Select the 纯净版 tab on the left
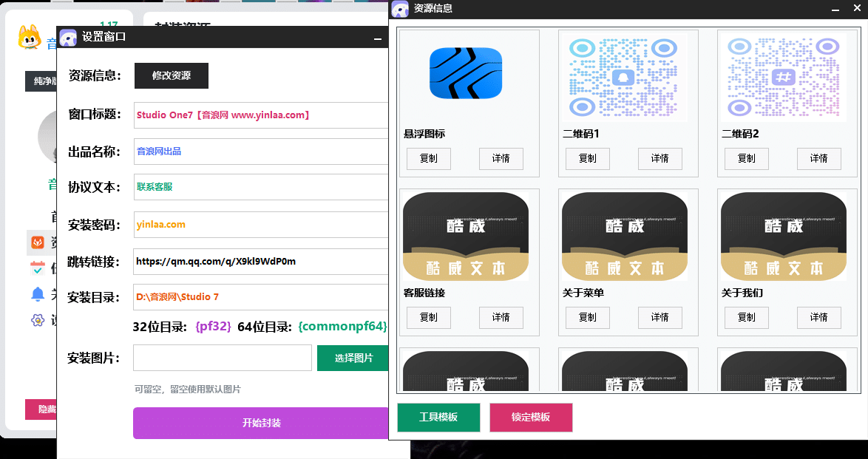 point(41,81)
